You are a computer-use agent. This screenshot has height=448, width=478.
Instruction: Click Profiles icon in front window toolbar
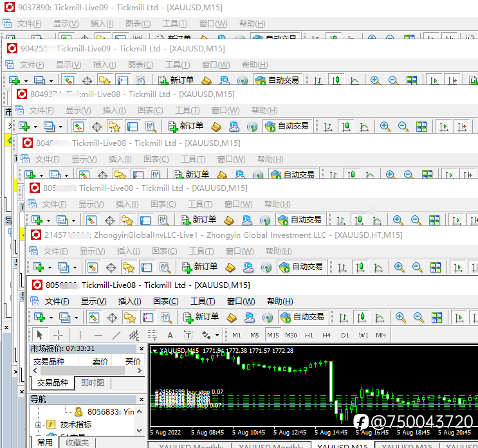[x=64, y=318]
